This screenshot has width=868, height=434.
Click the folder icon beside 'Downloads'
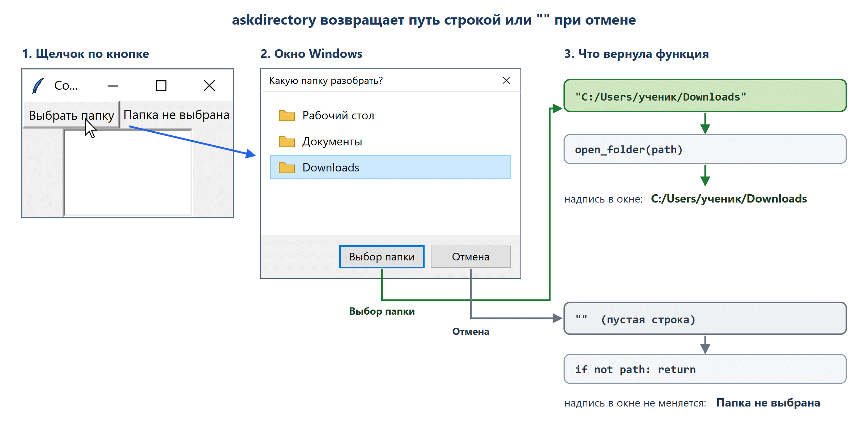287,167
